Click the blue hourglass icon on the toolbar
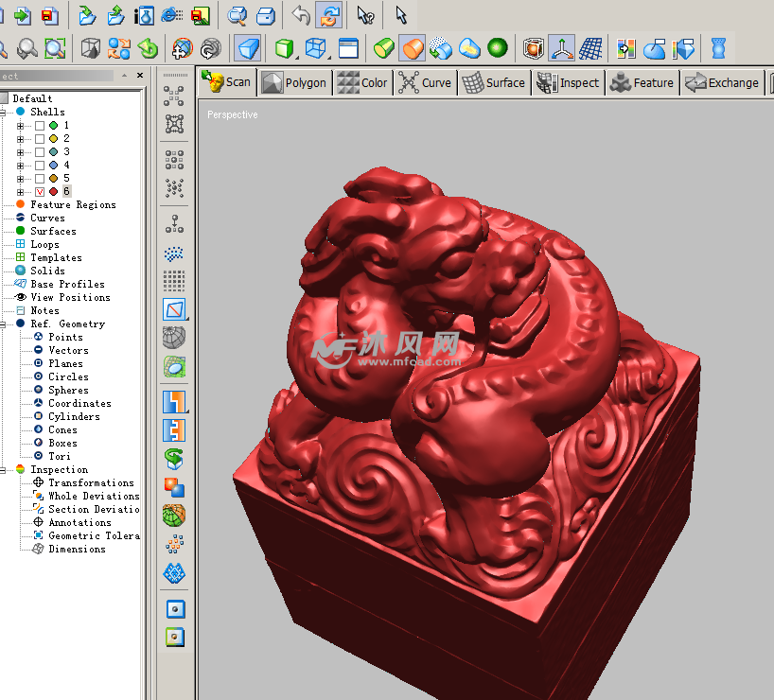The image size is (774, 700). coord(719,48)
